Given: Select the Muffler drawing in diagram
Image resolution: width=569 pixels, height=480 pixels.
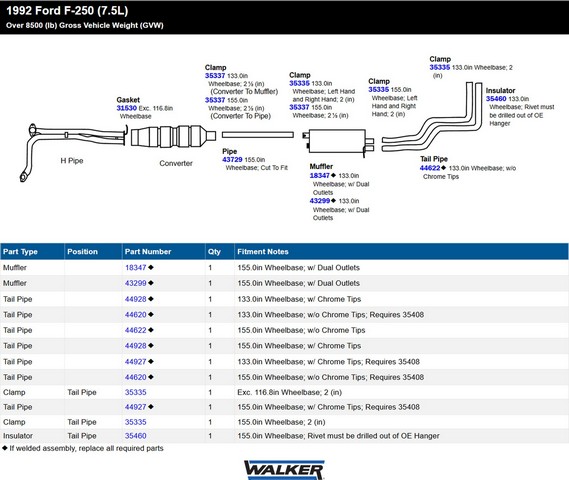Looking at the screenshot, I should 338,142.
